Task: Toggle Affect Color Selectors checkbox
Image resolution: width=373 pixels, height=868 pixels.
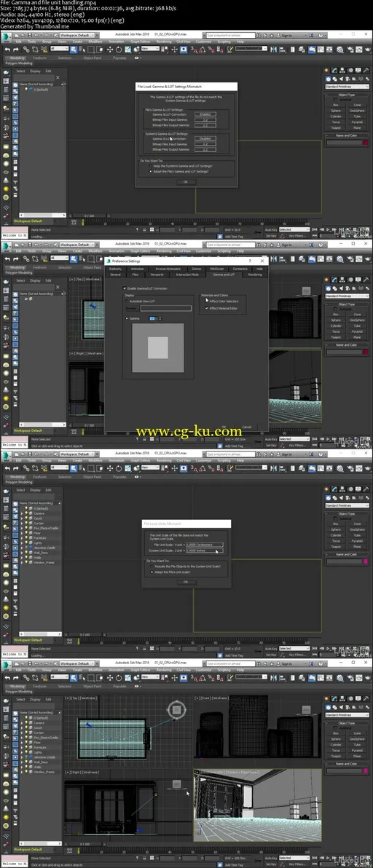Action: (207, 301)
